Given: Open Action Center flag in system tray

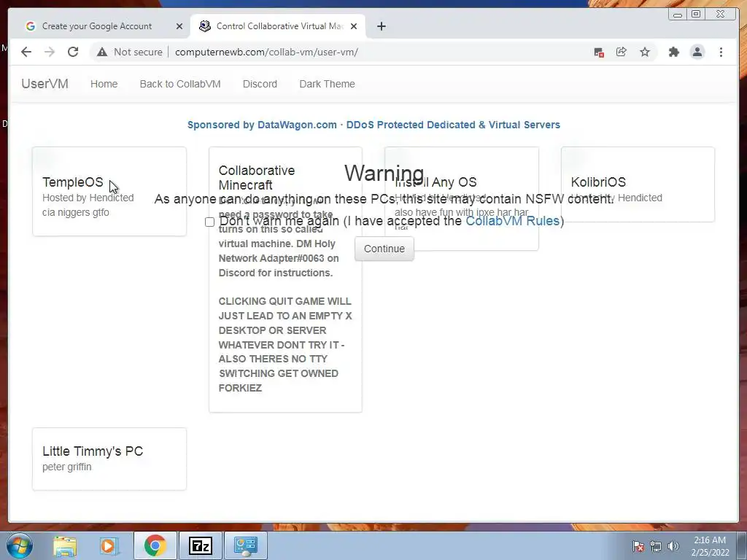Looking at the screenshot, I should (x=638, y=546).
